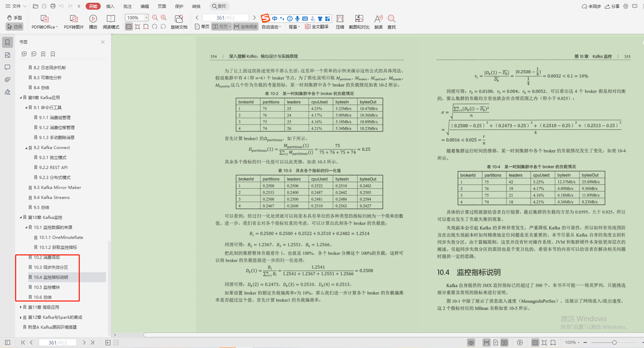Click the ribbon page number field
The height and width of the screenshot is (348, 644).
[226, 18]
